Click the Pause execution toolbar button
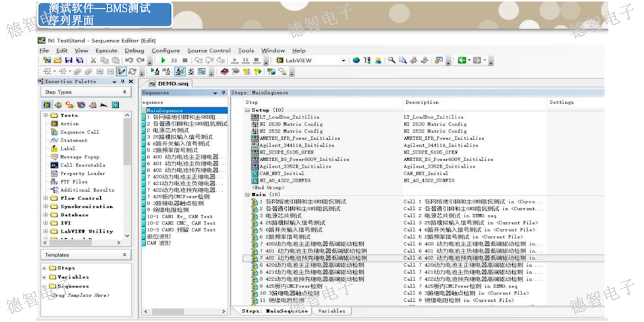 coord(174,60)
